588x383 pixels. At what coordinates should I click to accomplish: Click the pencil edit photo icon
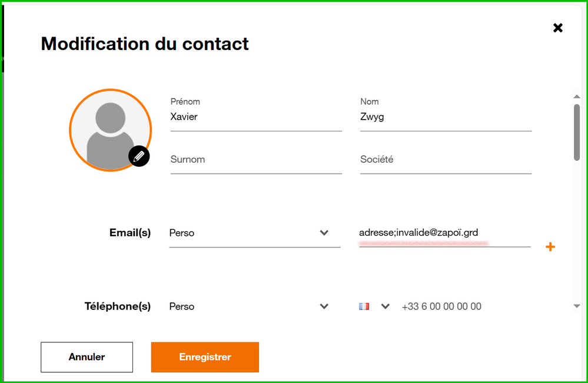point(139,156)
